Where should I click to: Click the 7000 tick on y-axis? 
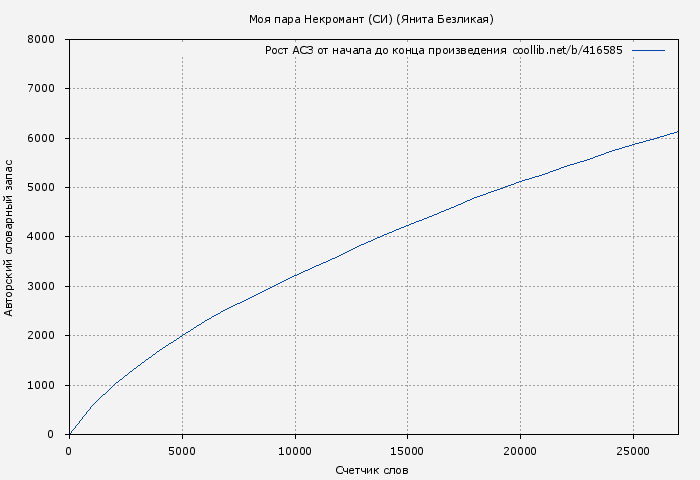pyautogui.click(x=40, y=89)
